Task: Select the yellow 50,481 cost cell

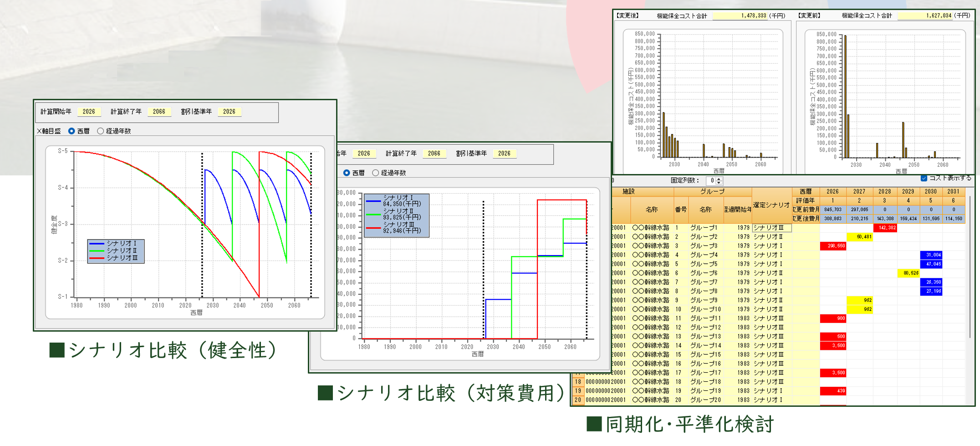Action: (x=860, y=237)
